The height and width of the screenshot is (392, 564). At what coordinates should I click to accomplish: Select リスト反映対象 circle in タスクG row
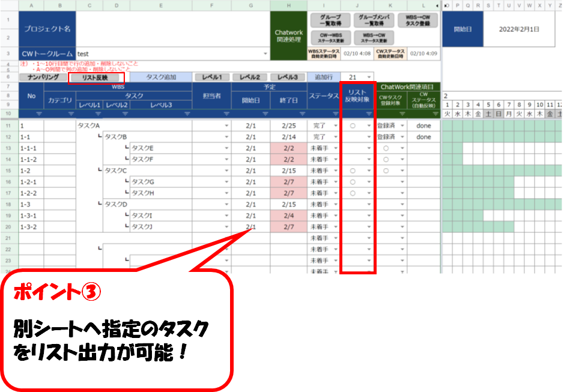tap(353, 182)
